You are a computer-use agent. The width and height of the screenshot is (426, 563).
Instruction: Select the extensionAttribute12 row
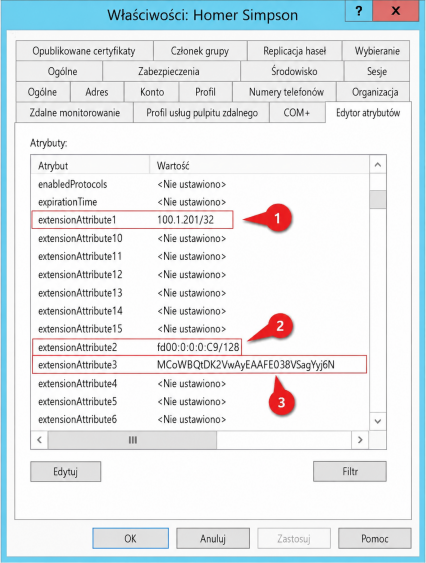[x=200, y=275]
